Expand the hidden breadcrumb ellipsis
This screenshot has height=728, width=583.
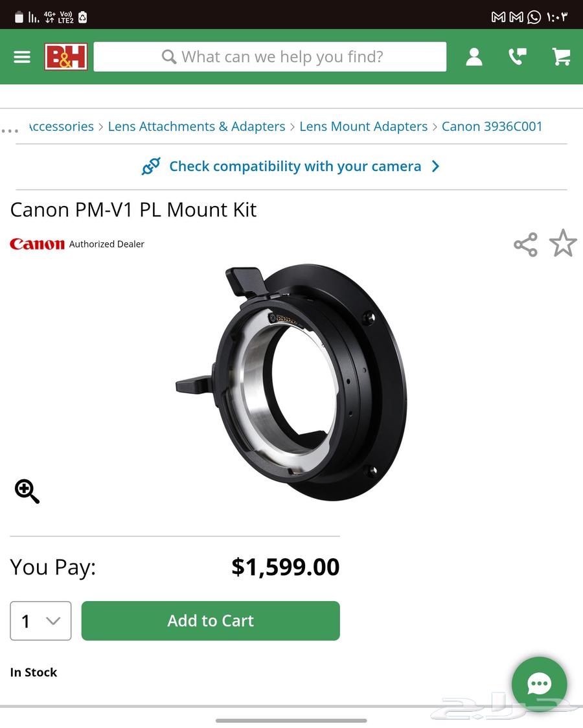point(10,130)
